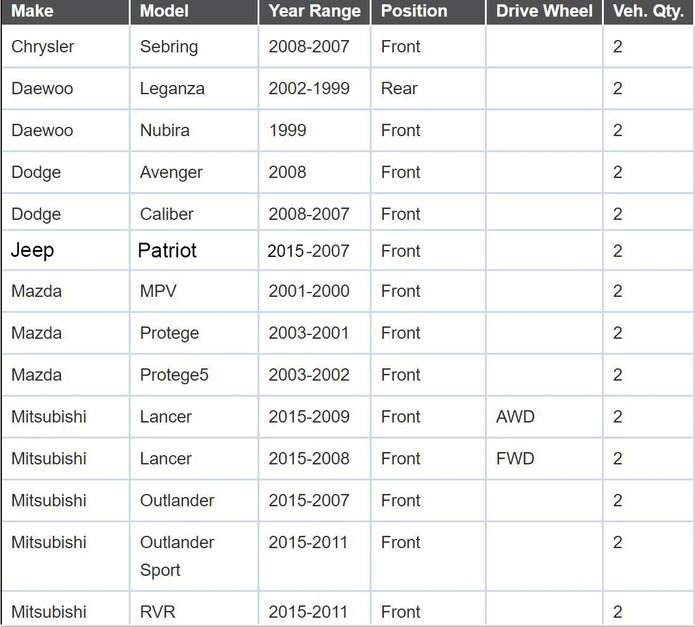Click the Outlander Sport model cell
The image size is (695, 627).
click(x=194, y=557)
